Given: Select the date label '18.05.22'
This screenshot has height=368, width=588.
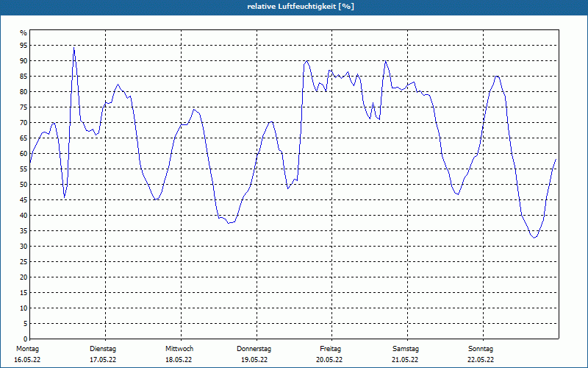Looking at the screenshot, I should (x=179, y=360).
